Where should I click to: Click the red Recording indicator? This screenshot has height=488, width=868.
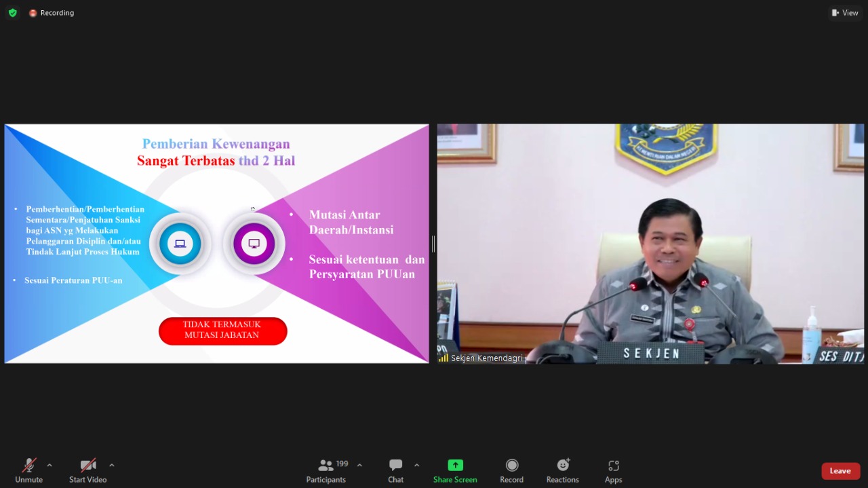(52, 13)
